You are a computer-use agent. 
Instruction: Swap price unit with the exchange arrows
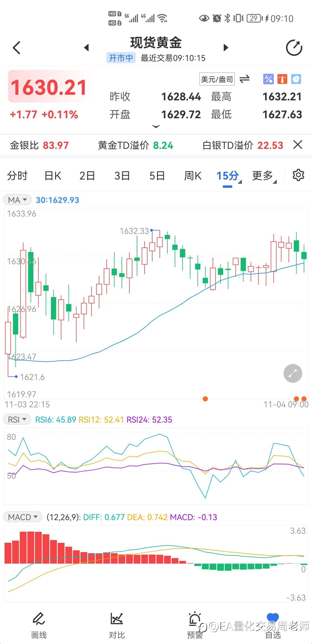(x=245, y=79)
